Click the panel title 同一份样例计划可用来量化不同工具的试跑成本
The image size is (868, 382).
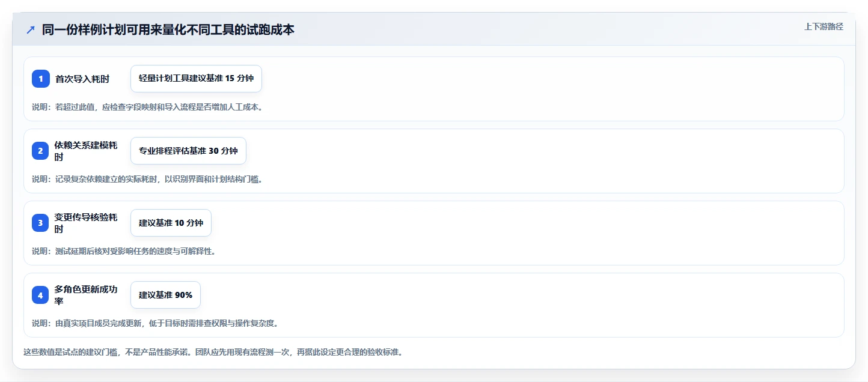[x=168, y=29]
